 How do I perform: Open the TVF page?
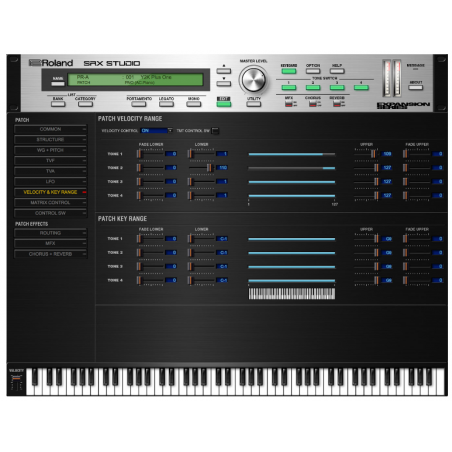coord(50,161)
